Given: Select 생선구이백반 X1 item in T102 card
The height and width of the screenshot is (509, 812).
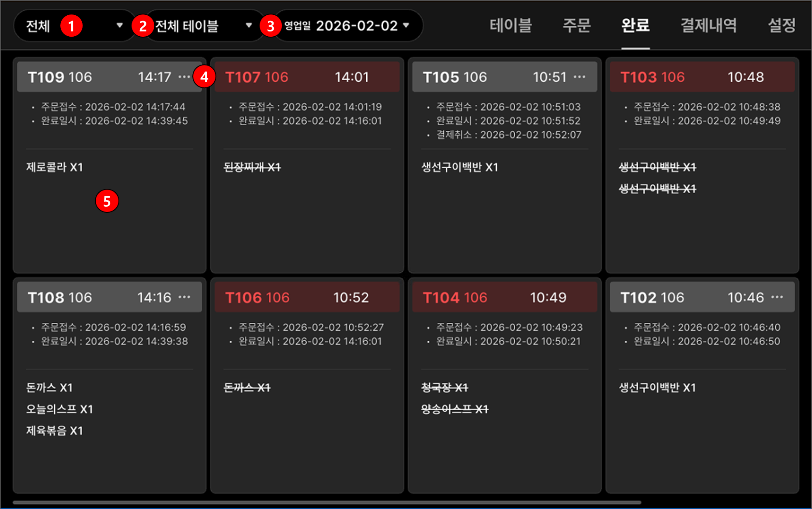Looking at the screenshot, I should click(x=657, y=388).
